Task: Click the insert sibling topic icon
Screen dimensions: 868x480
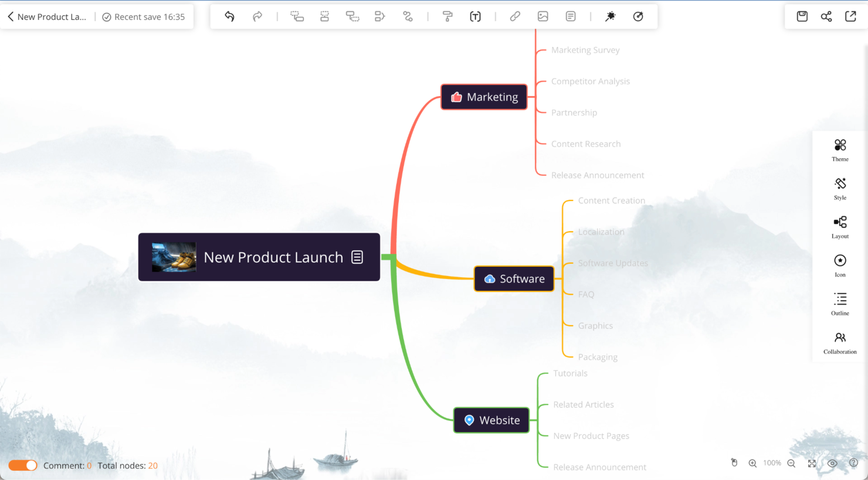Action: (x=324, y=16)
